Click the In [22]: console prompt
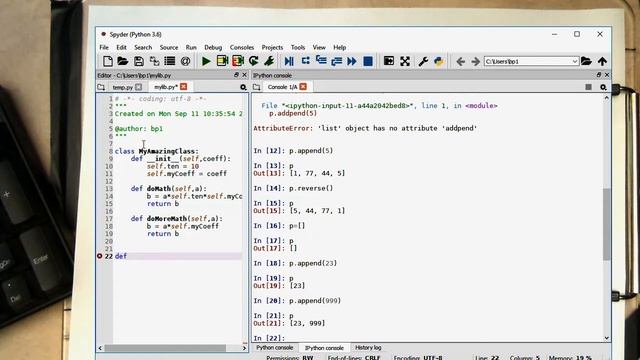This screenshot has height=360, width=640. 269,338
